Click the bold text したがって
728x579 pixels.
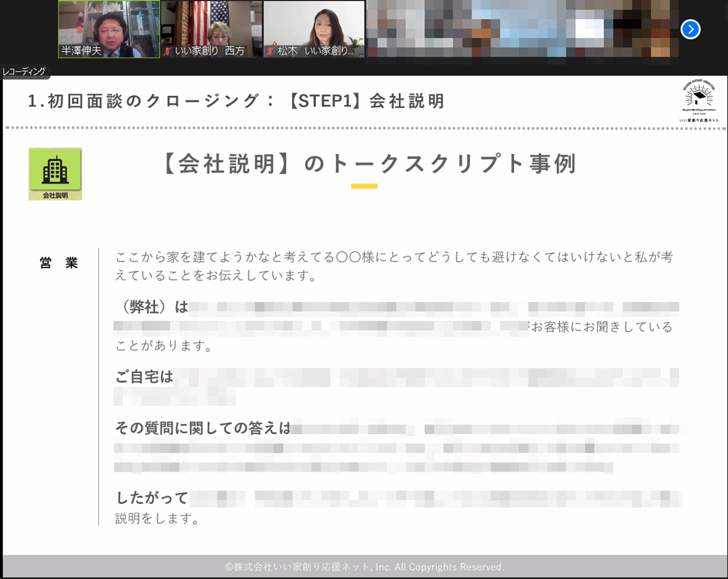click(151, 498)
